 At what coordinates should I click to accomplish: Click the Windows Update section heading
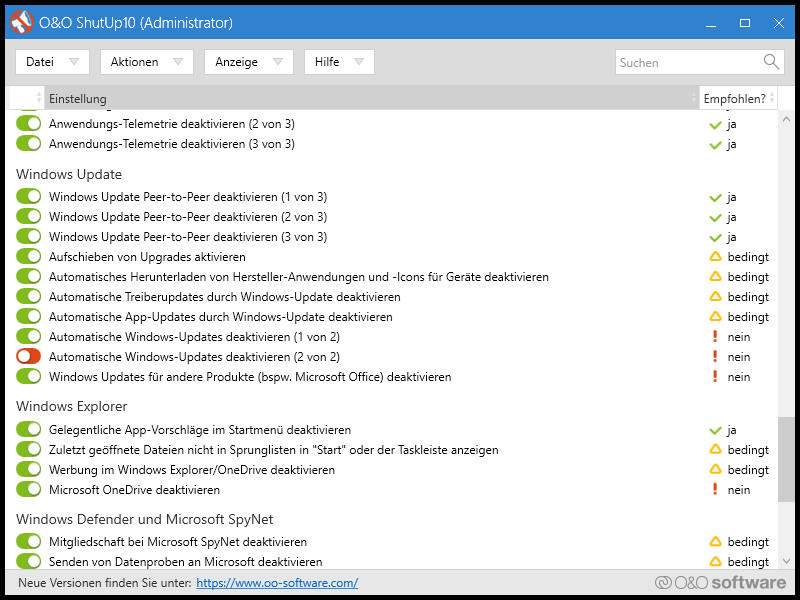tap(69, 174)
